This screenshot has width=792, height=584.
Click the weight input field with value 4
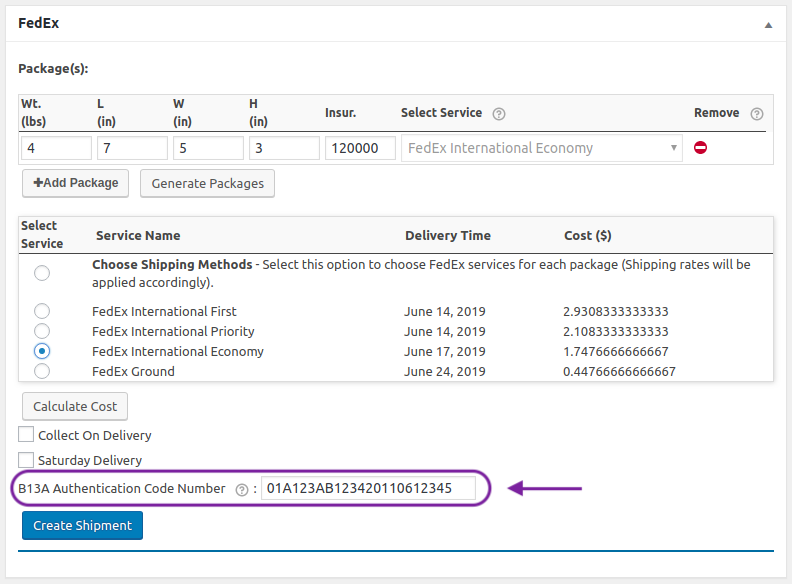pyautogui.click(x=56, y=148)
